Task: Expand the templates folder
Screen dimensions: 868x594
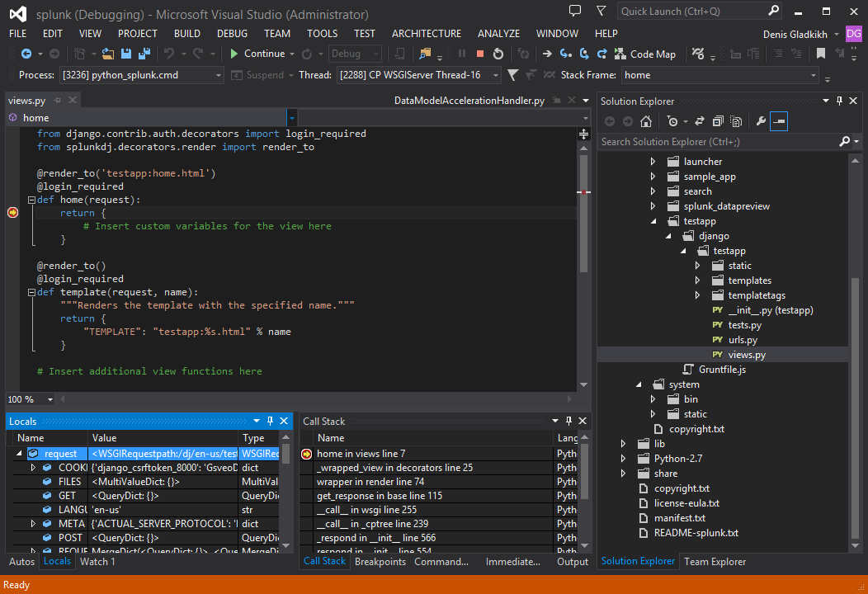Action: (x=698, y=280)
